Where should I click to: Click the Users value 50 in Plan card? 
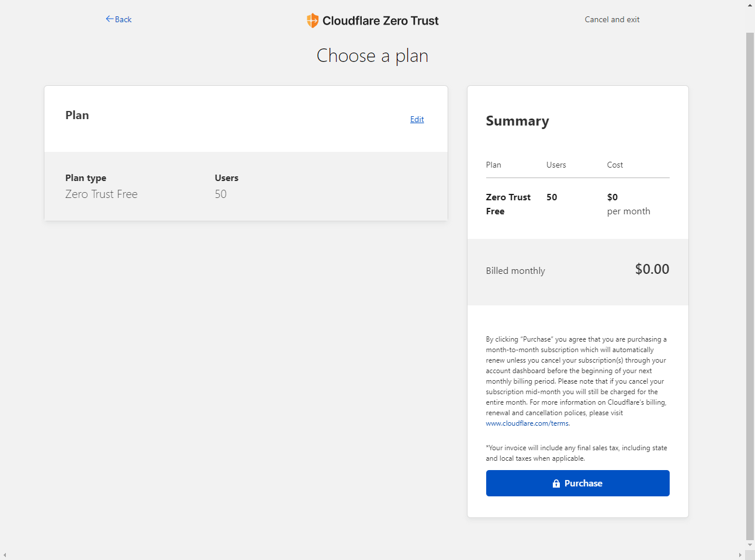click(220, 194)
